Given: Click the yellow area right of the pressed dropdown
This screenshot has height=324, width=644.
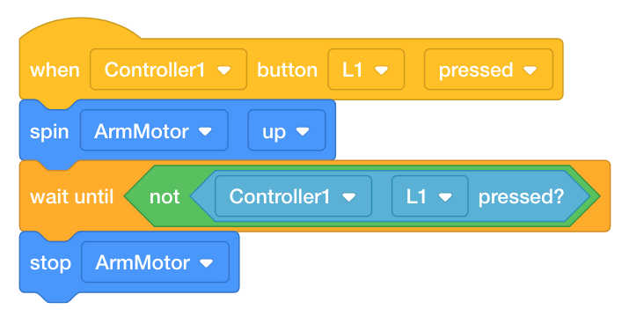Looking at the screenshot, I should click(x=558, y=70).
